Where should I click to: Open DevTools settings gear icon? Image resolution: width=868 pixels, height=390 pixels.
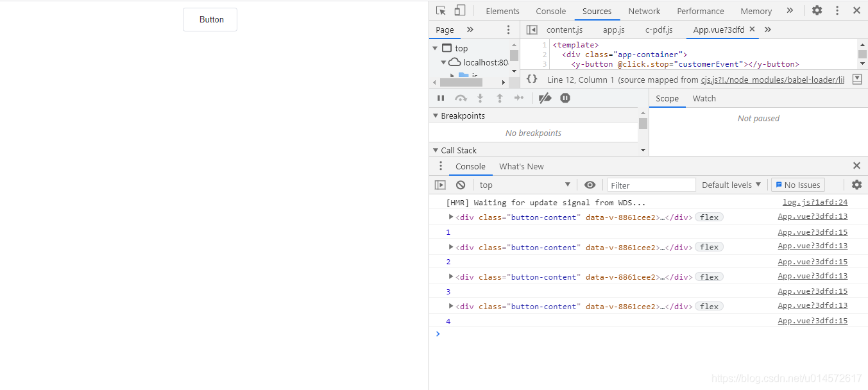point(817,10)
